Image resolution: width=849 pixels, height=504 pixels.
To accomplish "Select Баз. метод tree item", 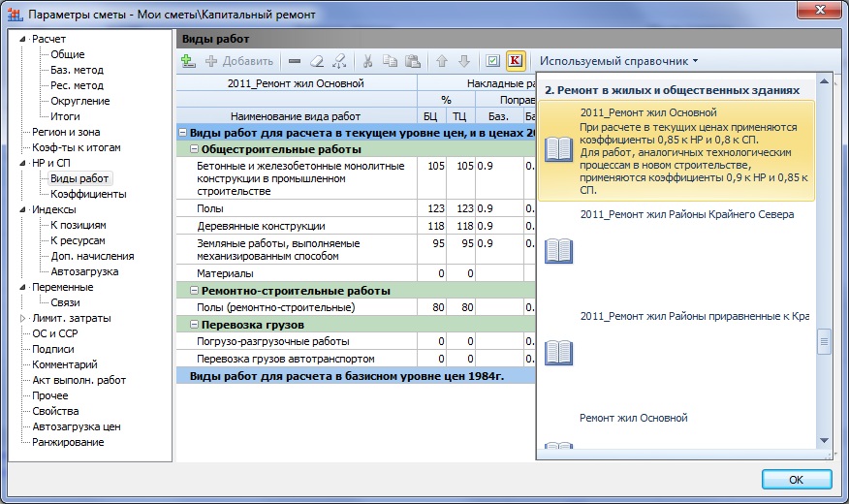I will (x=77, y=70).
